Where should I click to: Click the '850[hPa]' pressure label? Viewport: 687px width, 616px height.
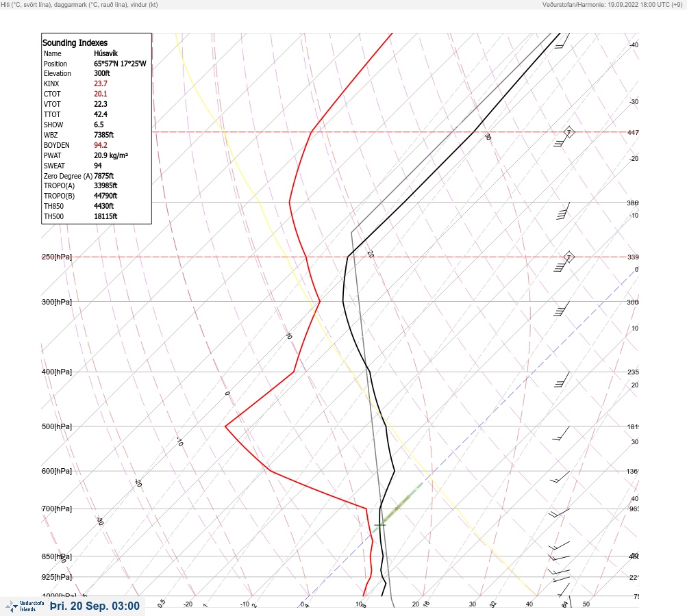coord(57,556)
